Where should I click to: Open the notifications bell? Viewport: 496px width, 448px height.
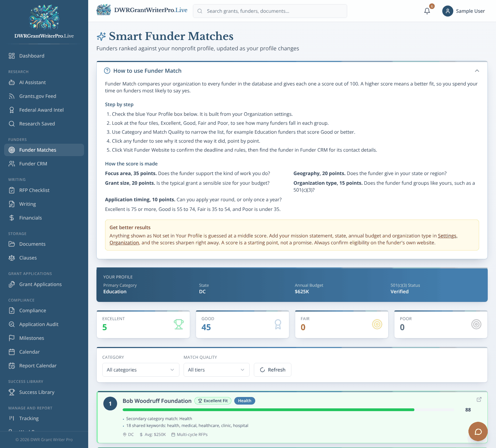[x=427, y=11]
